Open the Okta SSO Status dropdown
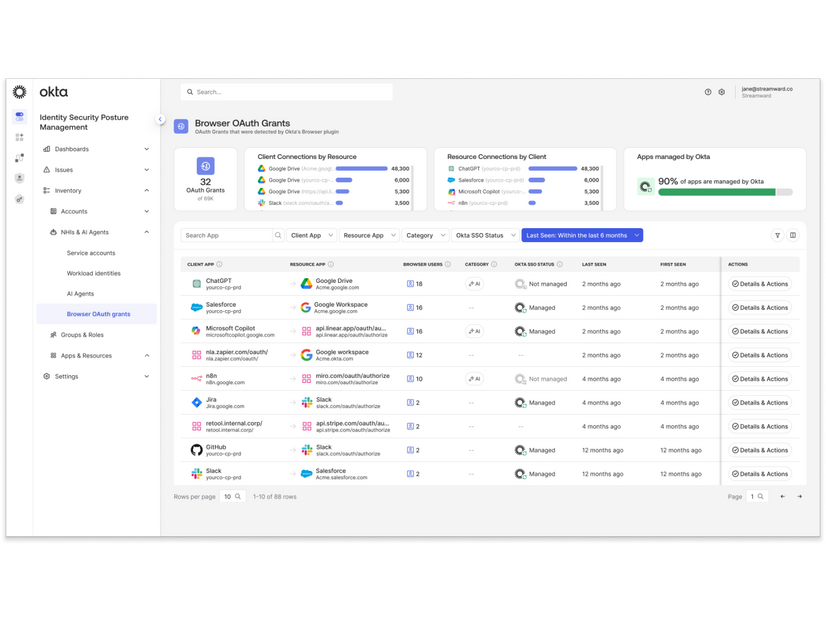The width and height of the screenshot is (826, 620). 485,235
